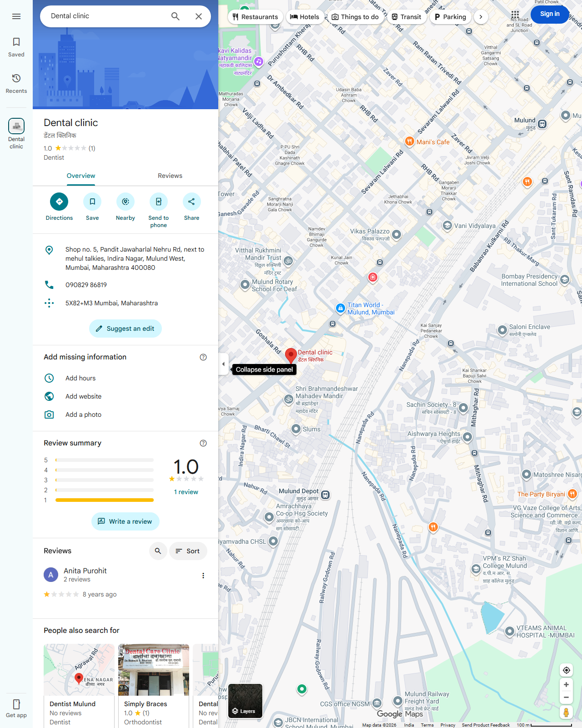Open Google apps grid

click(x=515, y=14)
